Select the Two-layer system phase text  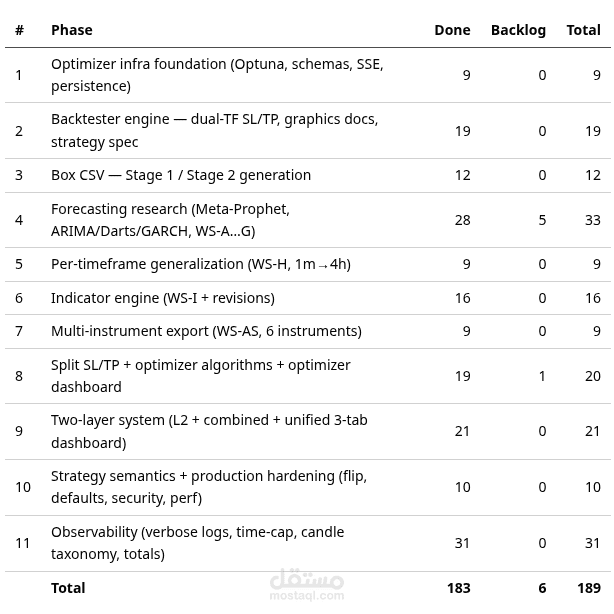coord(209,432)
